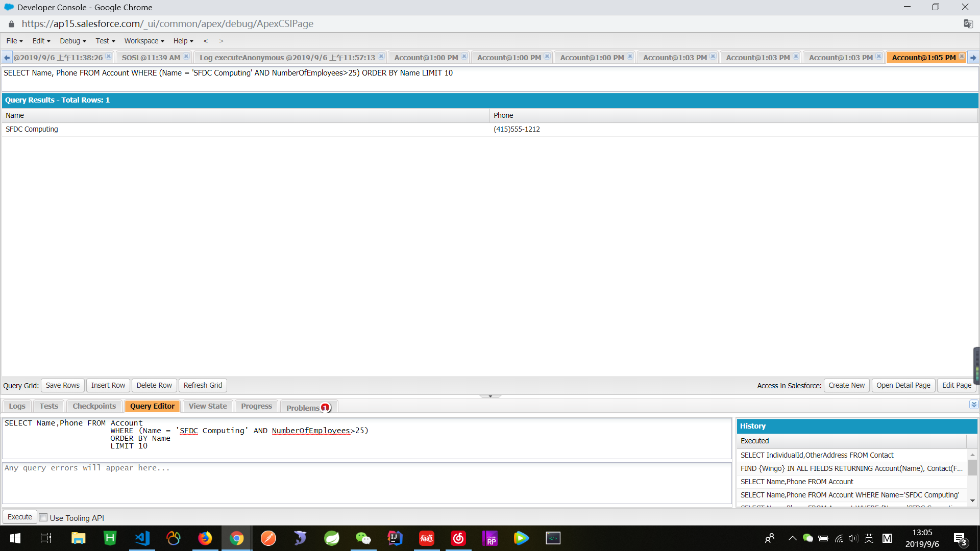Click the translate icon at the address bar's right end
The height and width of the screenshot is (551, 980).
coord(968,23)
